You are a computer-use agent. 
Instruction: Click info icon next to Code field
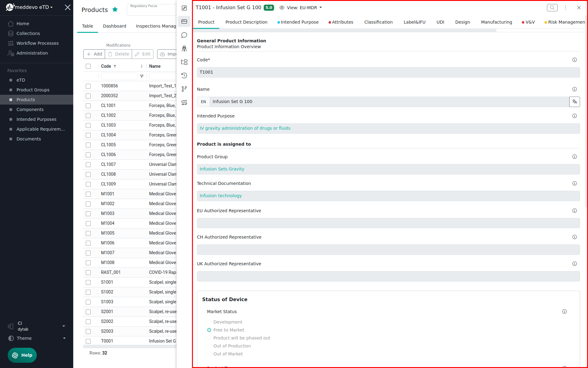point(574,60)
